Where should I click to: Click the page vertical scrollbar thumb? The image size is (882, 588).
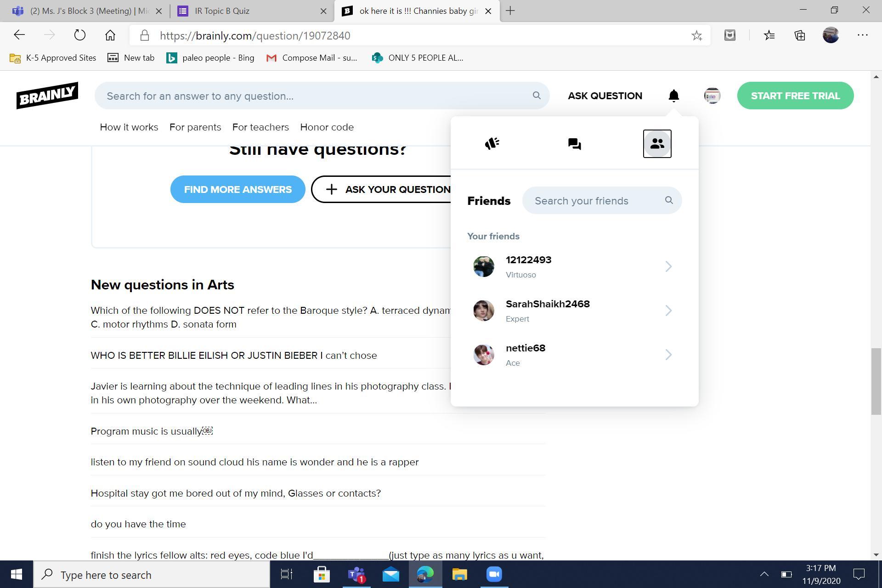coord(876,381)
